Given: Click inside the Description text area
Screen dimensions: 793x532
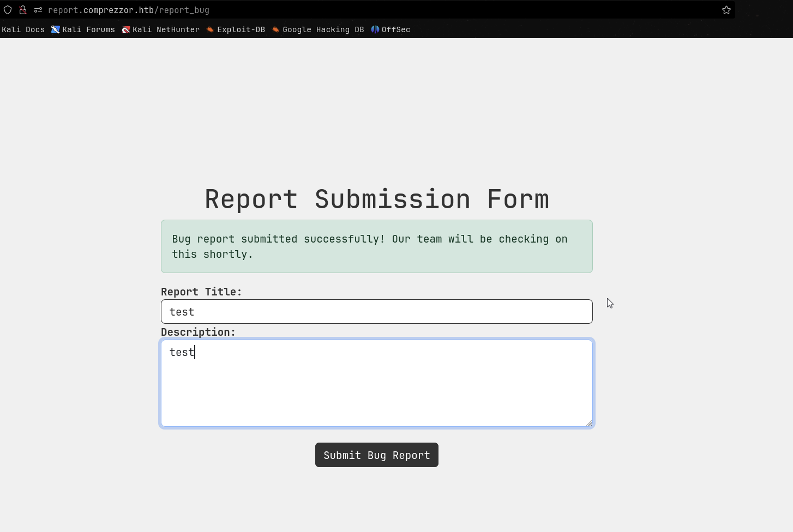Looking at the screenshot, I should click(376, 387).
